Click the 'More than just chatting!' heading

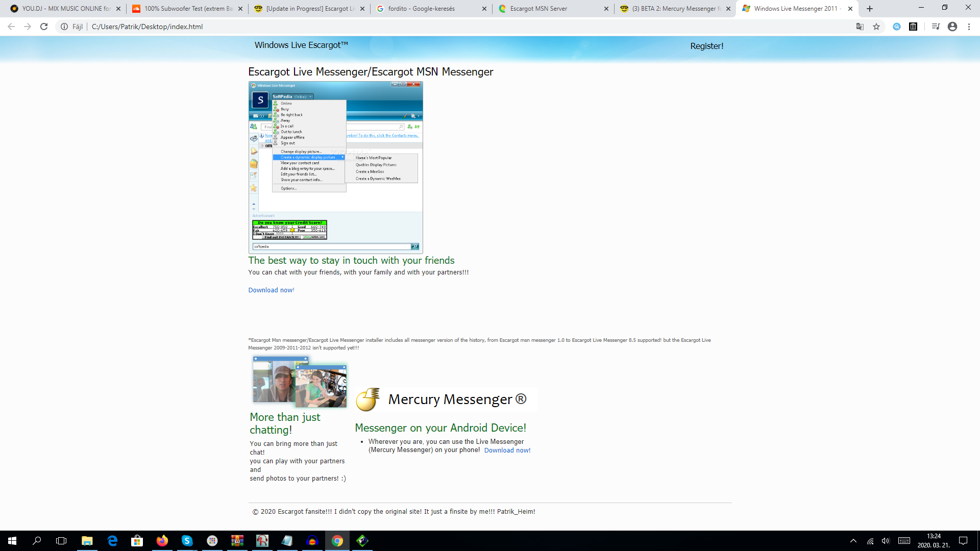pyautogui.click(x=285, y=423)
